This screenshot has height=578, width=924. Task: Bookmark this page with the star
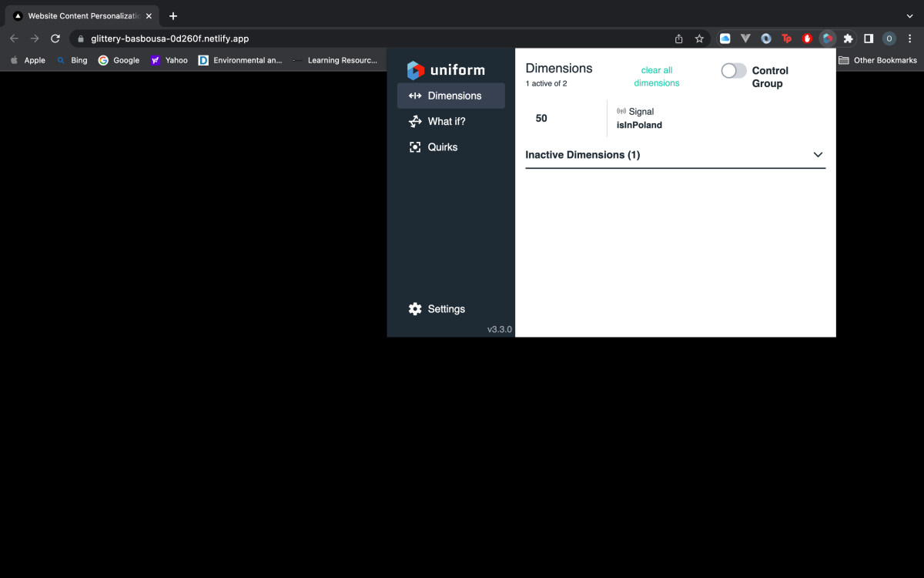click(x=699, y=39)
